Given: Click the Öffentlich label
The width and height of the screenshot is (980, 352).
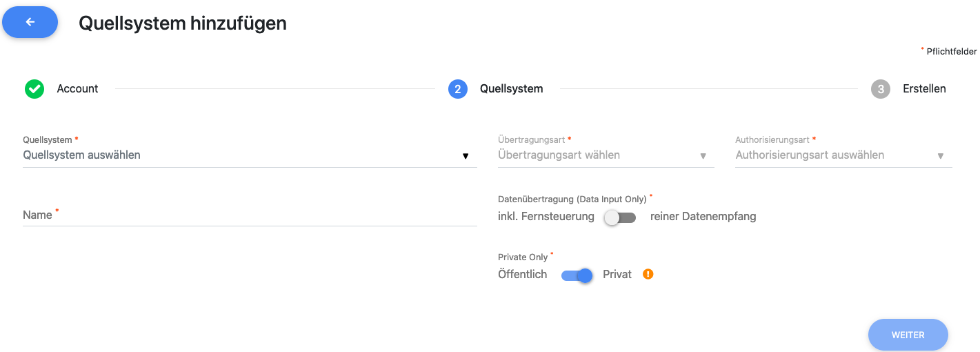Looking at the screenshot, I should click(522, 275).
